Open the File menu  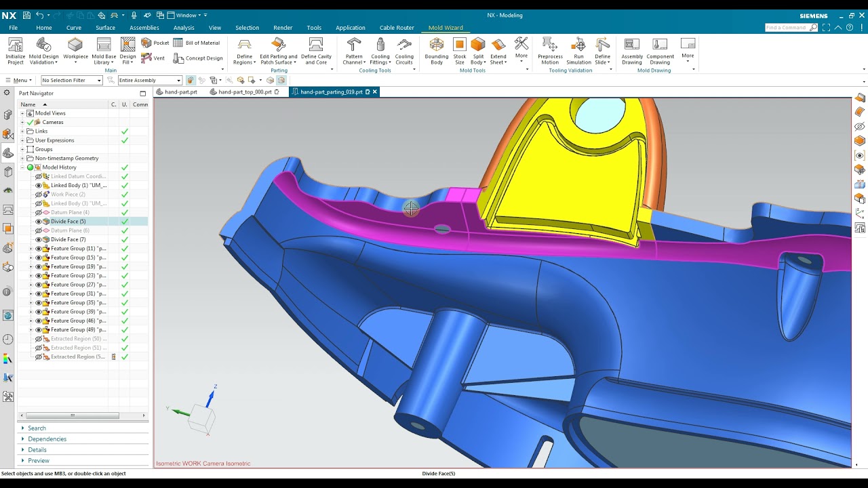[14, 28]
